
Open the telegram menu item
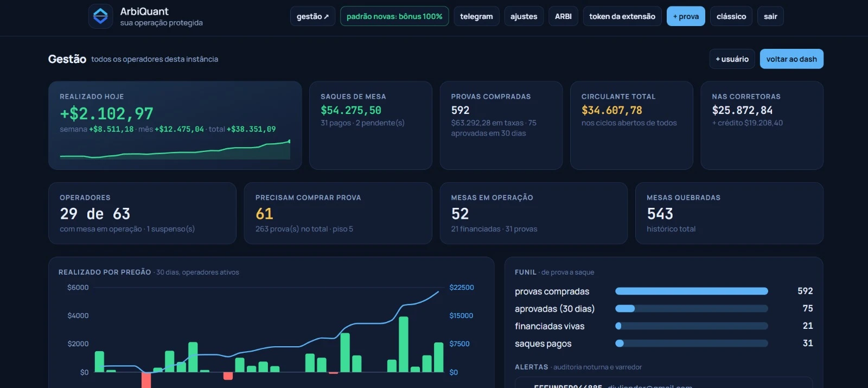pyautogui.click(x=476, y=16)
